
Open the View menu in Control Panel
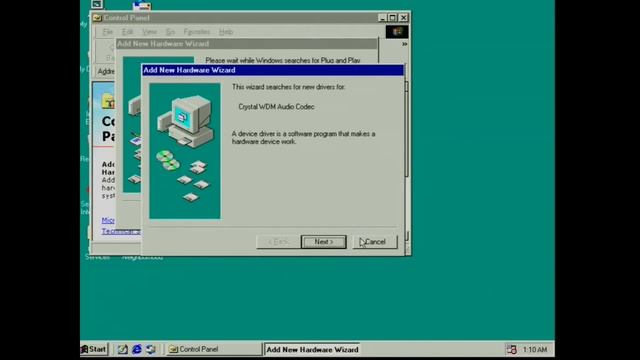149,32
